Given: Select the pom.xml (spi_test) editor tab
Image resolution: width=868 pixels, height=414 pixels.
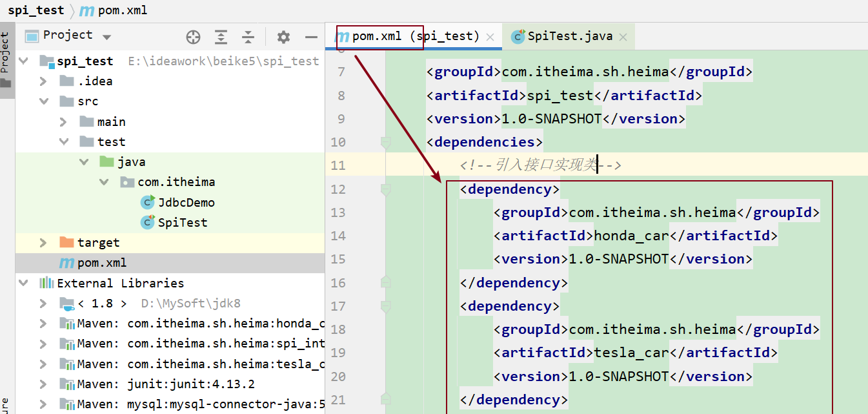Looking at the screenshot, I should click(x=415, y=36).
